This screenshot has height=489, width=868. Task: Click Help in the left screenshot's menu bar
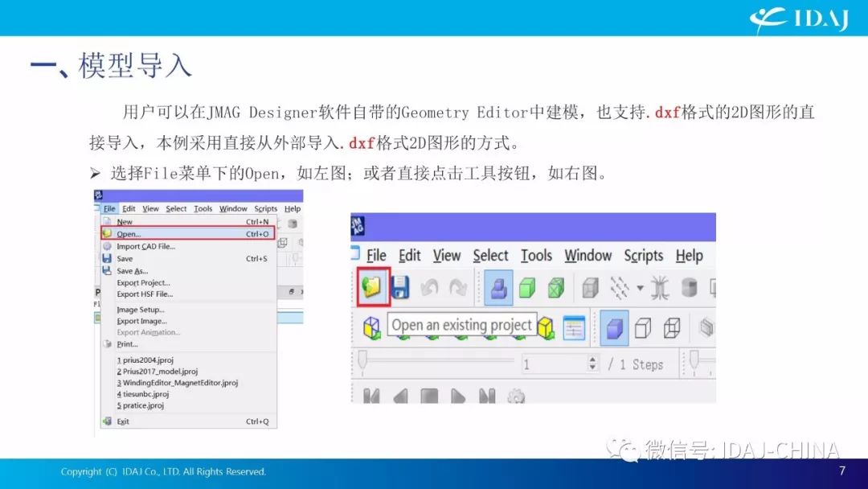point(293,209)
